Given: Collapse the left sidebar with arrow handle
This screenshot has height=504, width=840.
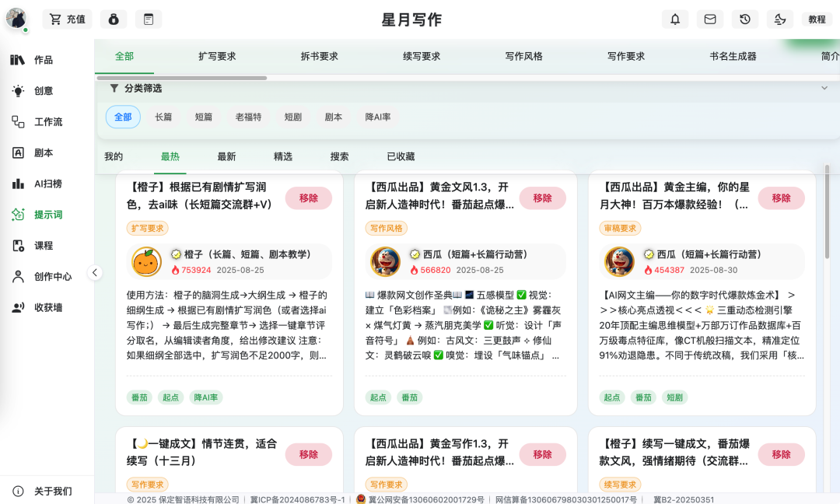Looking at the screenshot, I should (x=94, y=273).
